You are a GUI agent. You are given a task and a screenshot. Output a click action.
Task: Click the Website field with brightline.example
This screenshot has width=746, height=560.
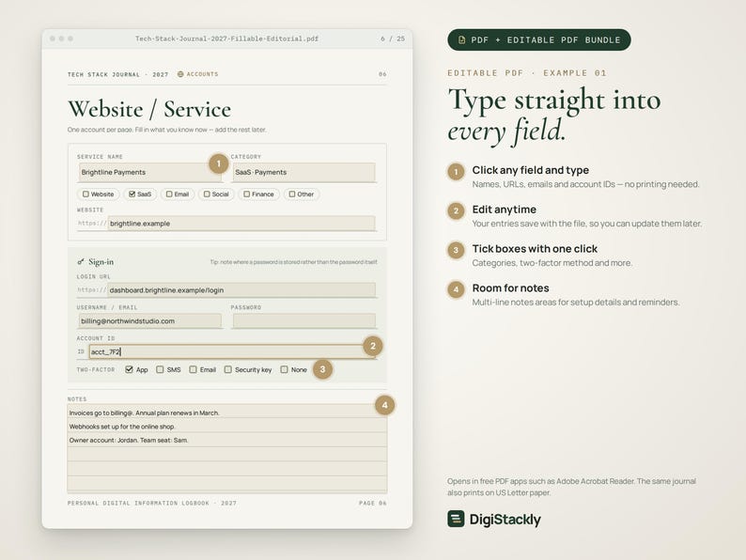(x=241, y=223)
